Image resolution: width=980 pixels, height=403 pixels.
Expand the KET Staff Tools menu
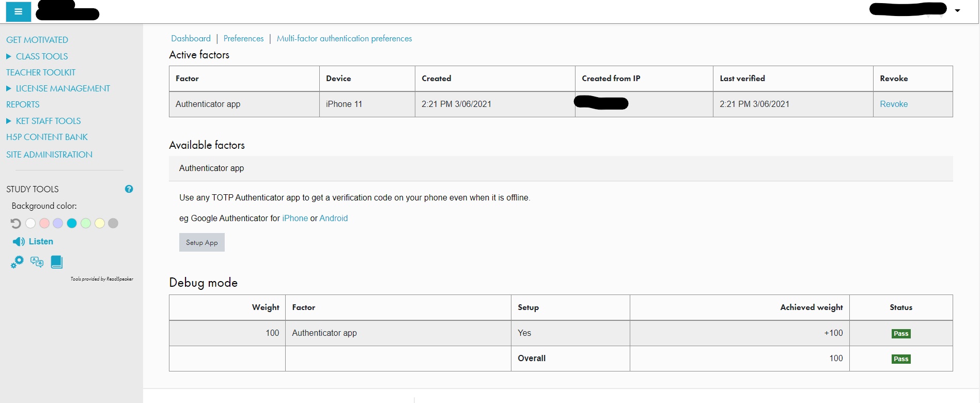9,121
